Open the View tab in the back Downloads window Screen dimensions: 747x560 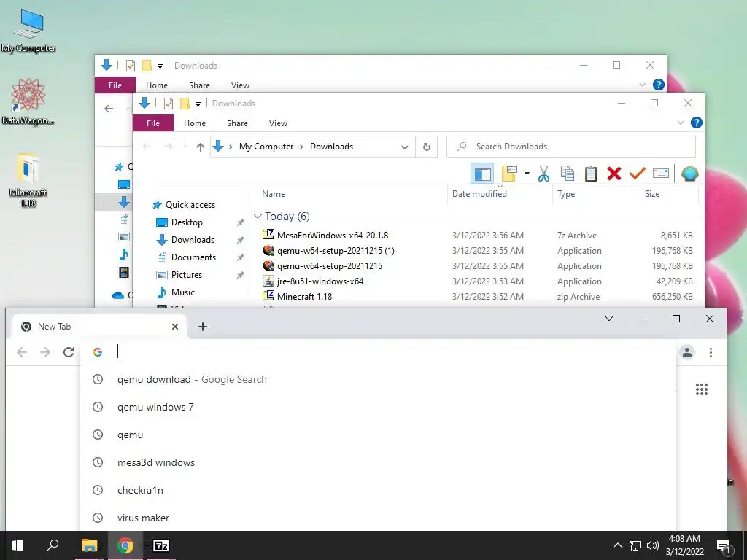coord(240,85)
